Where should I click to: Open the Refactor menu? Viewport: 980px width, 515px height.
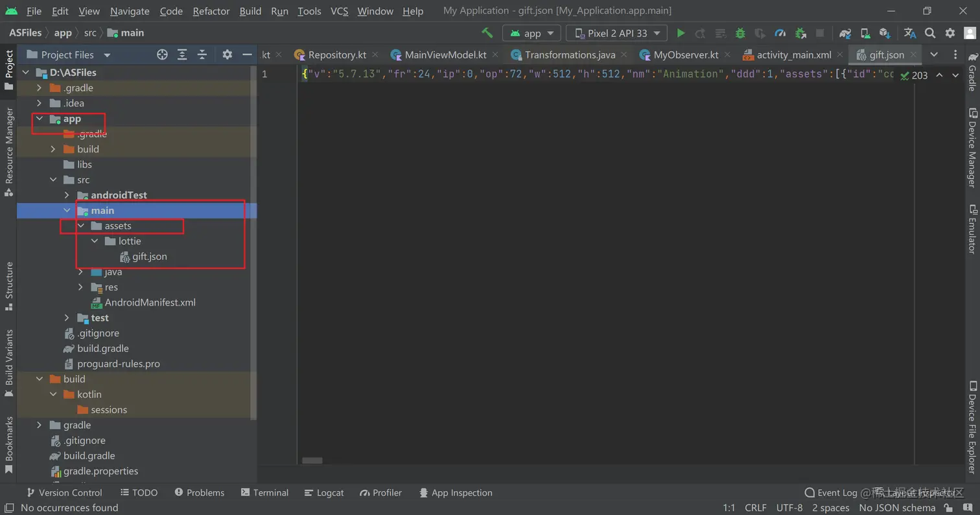coord(211,11)
